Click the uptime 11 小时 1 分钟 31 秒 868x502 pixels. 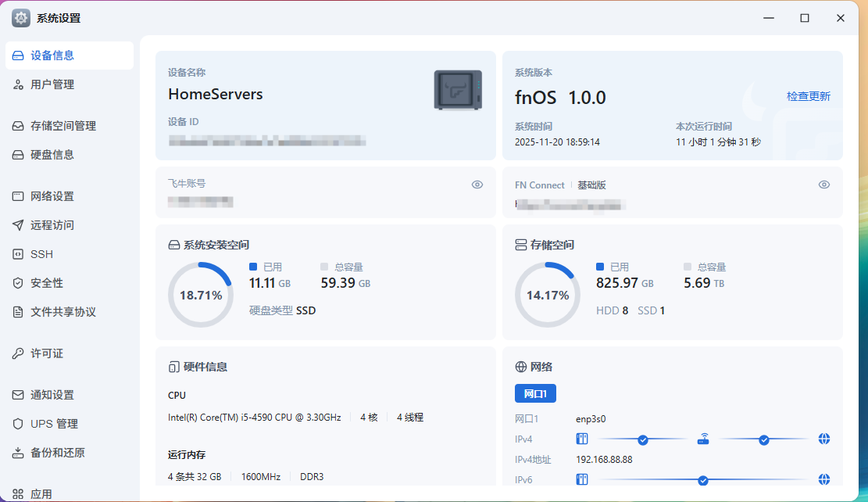pyautogui.click(x=718, y=142)
